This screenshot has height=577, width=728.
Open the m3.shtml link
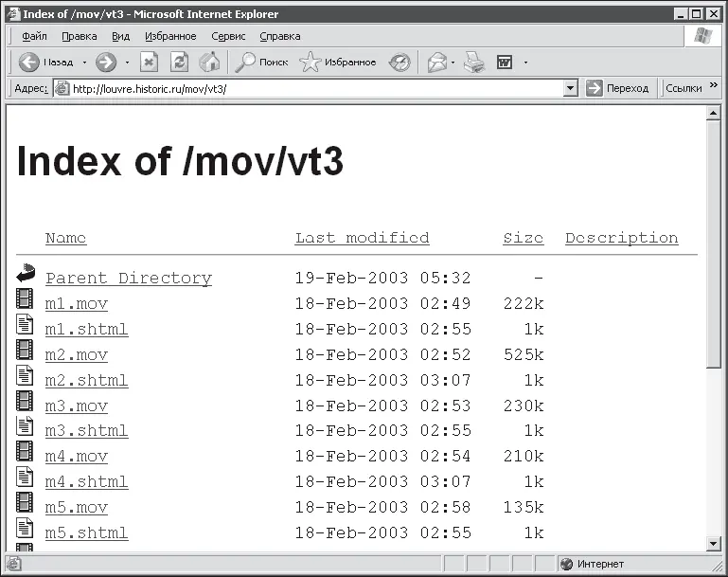coord(87,431)
